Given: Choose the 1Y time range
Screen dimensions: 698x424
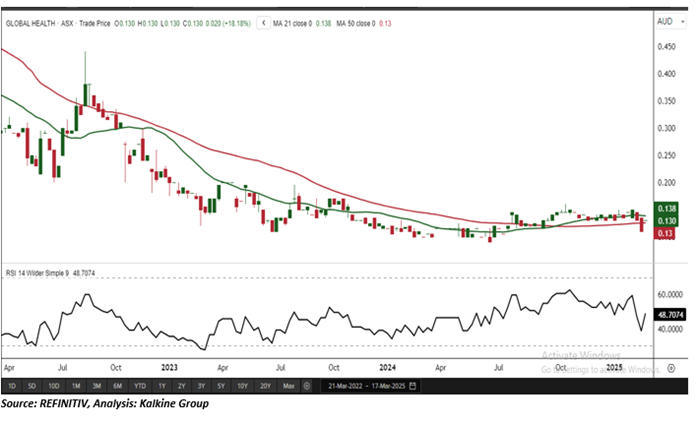Looking at the screenshot, I should tap(162, 386).
